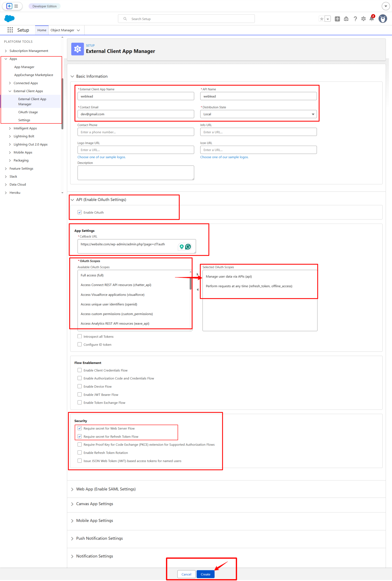Switch to the Object Manager tab

63,30
